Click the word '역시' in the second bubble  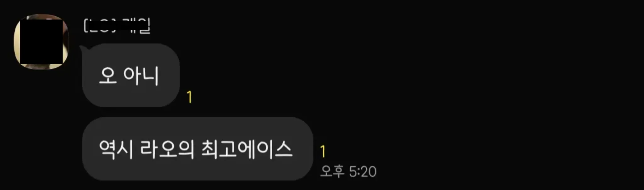(x=116, y=149)
